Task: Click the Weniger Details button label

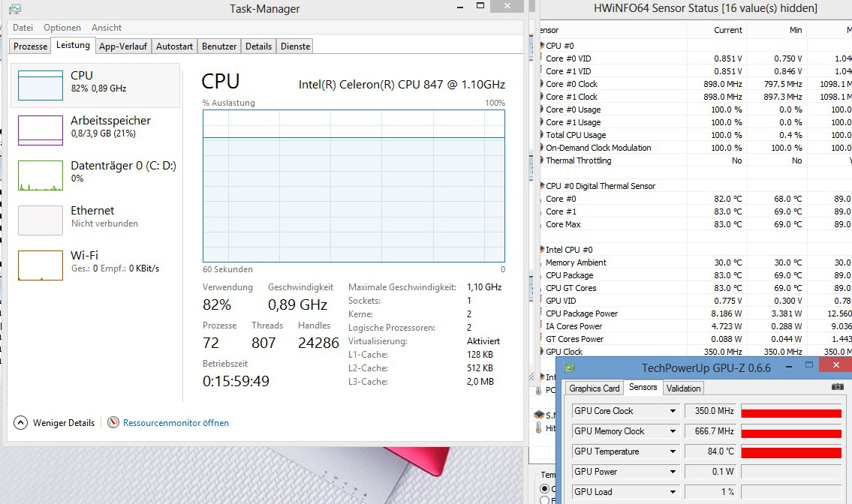Action: pyautogui.click(x=64, y=422)
